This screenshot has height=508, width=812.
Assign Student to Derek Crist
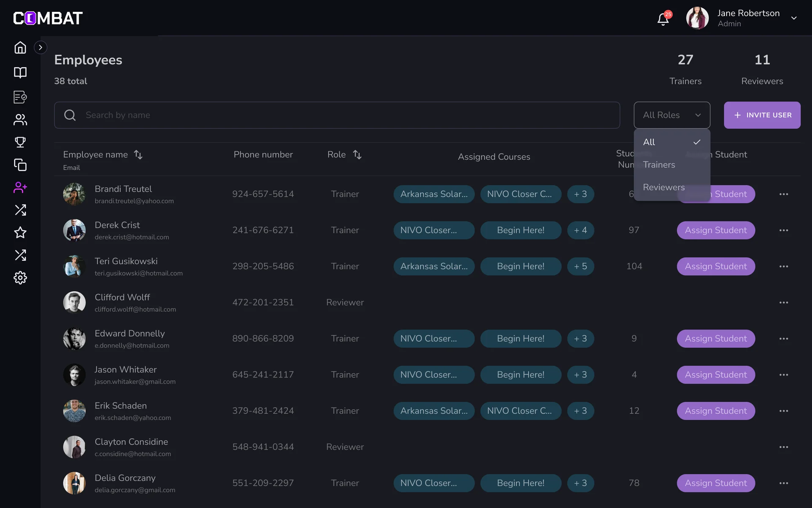coord(716,230)
